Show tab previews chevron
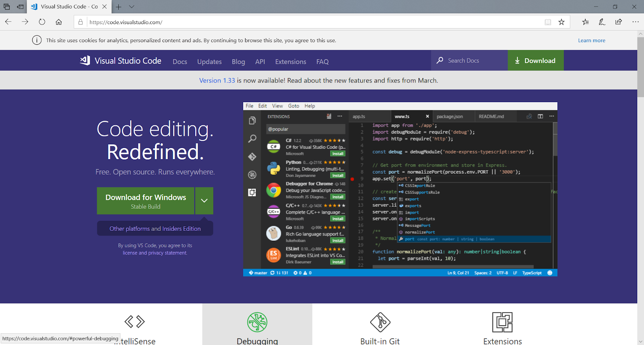The height and width of the screenshot is (345, 644). click(132, 6)
